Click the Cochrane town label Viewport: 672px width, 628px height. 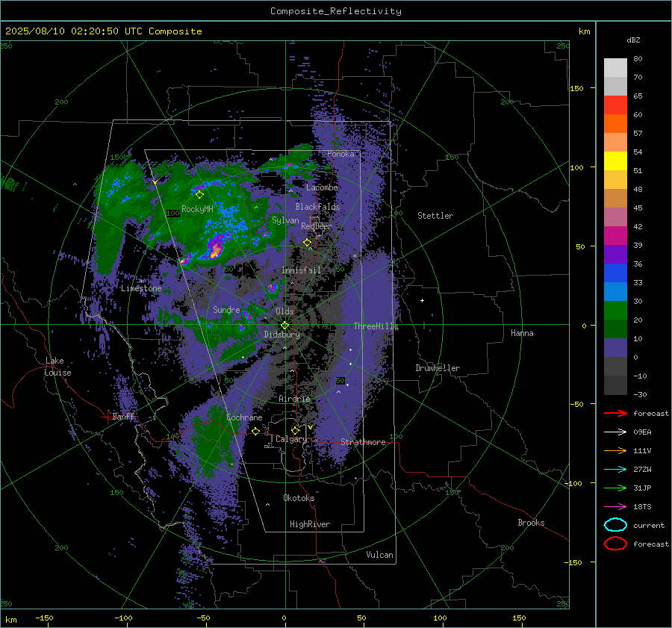(x=244, y=417)
